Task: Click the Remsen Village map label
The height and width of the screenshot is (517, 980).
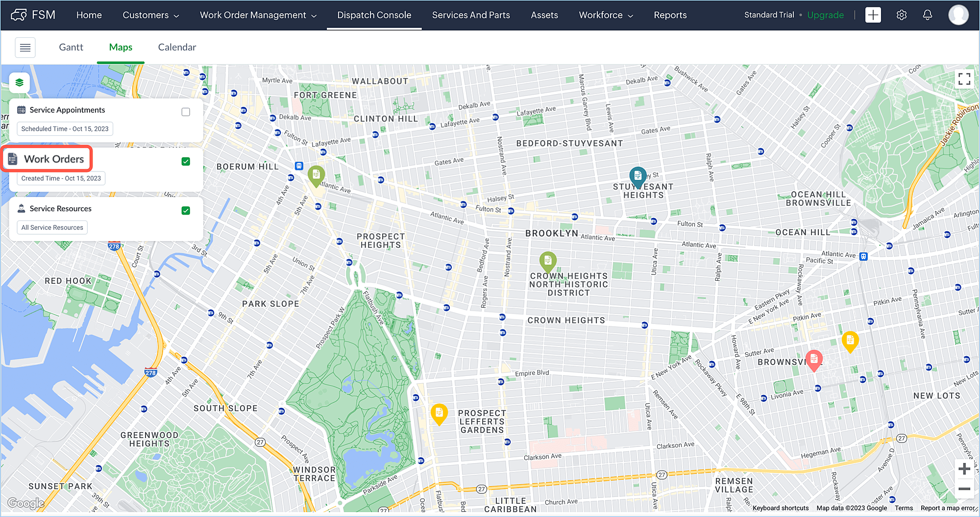Action: [734, 485]
